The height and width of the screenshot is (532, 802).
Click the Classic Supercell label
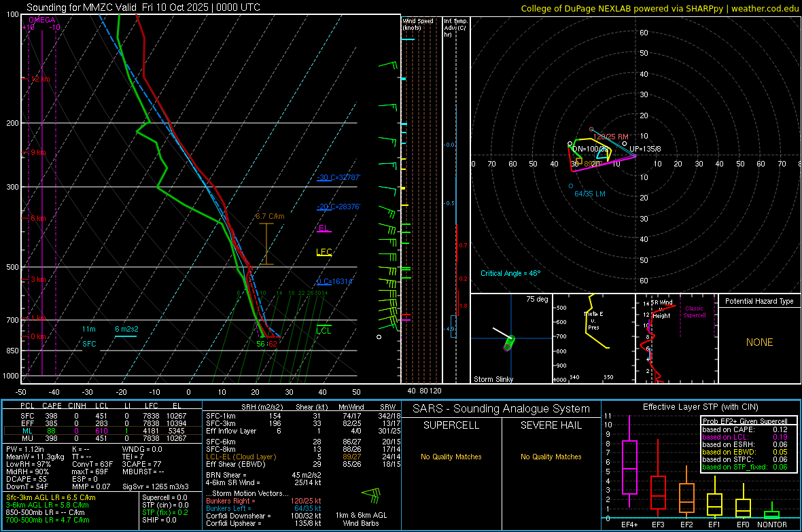tap(694, 312)
